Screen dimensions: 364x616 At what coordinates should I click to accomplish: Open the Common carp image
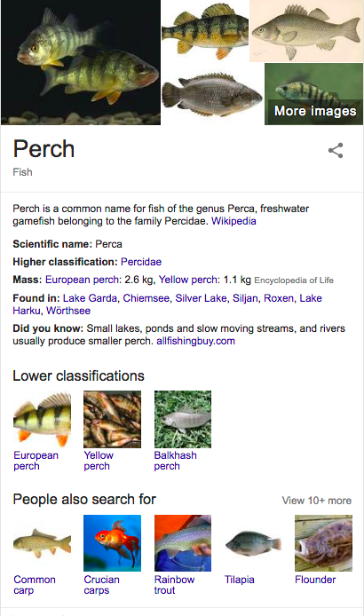point(43,543)
